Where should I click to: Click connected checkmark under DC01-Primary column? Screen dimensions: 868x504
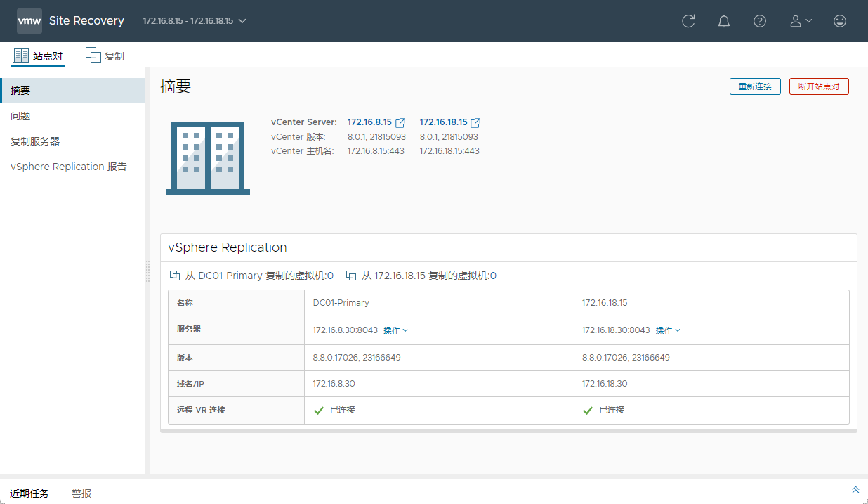click(319, 410)
